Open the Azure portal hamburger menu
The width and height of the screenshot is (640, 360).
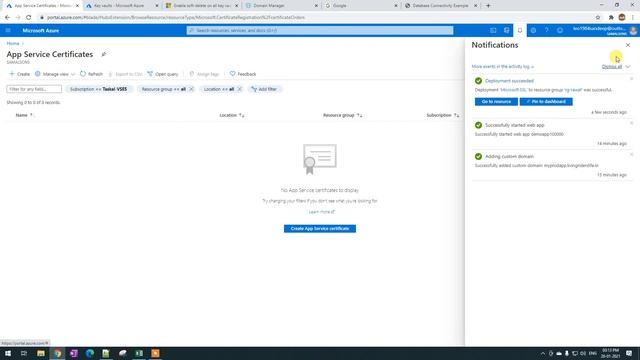[x=8, y=30]
